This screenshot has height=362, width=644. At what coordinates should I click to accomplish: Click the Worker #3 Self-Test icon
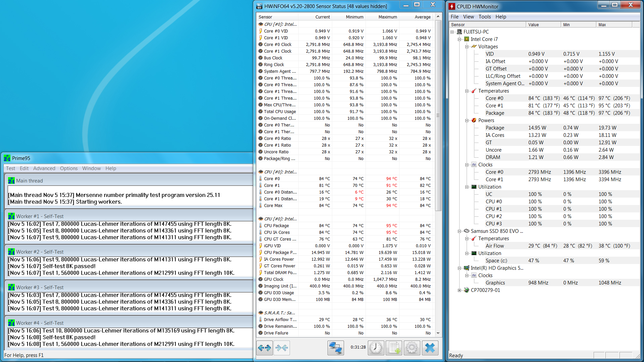pos(11,288)
